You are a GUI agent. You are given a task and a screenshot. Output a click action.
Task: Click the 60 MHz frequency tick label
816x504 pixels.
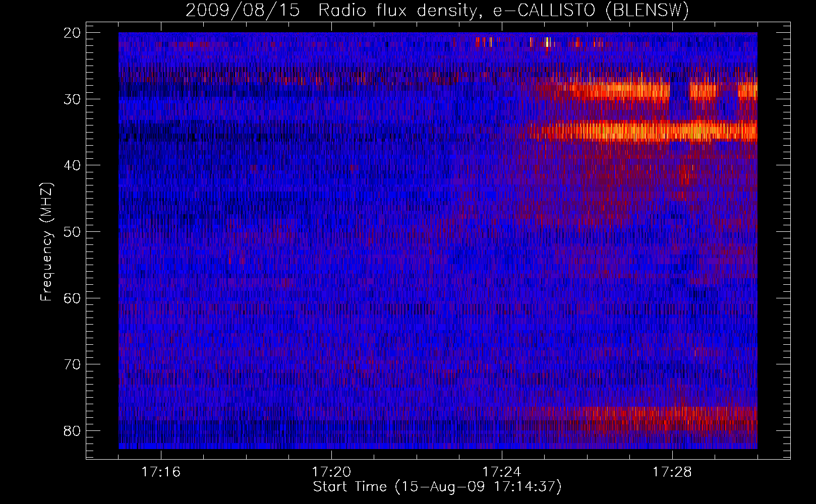click(73, 298)
